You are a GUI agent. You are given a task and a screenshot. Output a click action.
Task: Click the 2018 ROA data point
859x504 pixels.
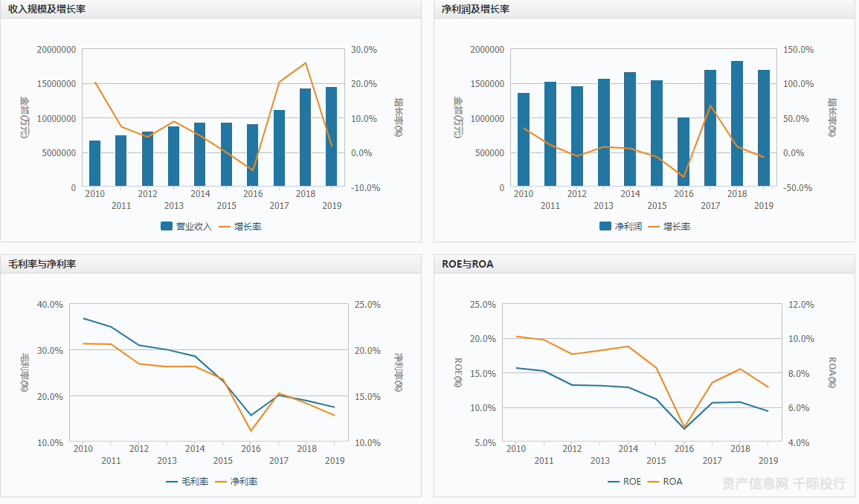tap(740, 369)
